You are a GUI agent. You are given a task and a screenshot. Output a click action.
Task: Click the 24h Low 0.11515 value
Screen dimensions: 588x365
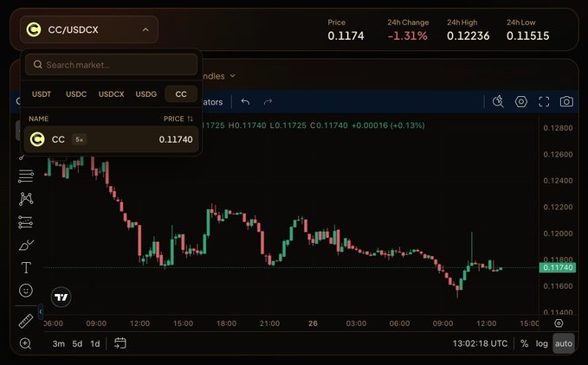(527, 35)
